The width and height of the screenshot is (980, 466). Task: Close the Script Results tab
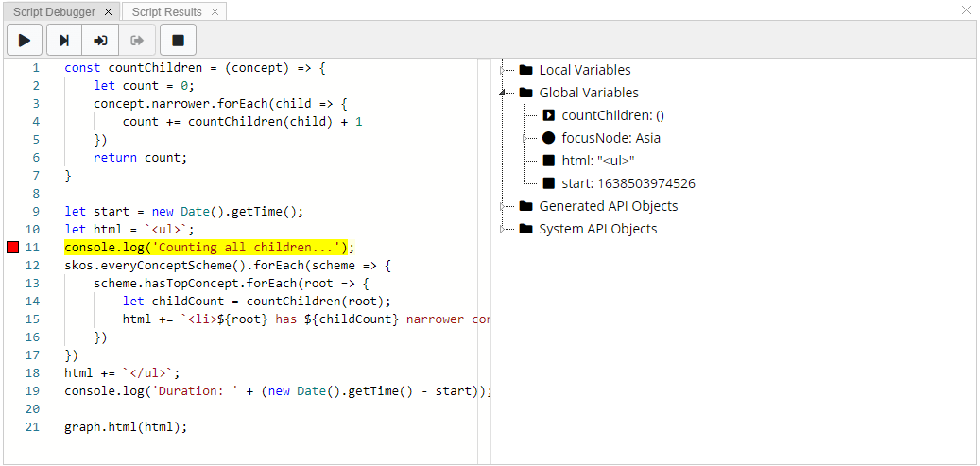(215, 11)
